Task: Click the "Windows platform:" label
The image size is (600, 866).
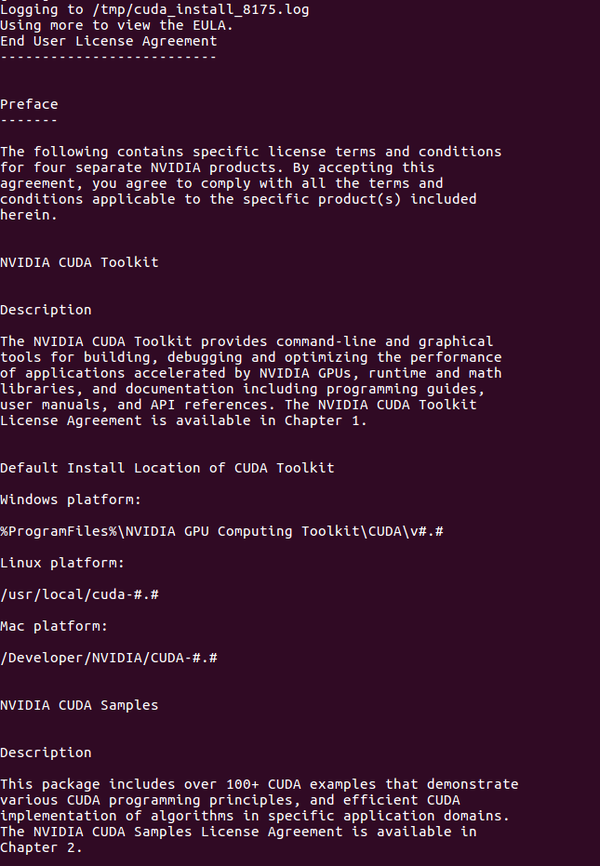Action: tap(71, 499)
